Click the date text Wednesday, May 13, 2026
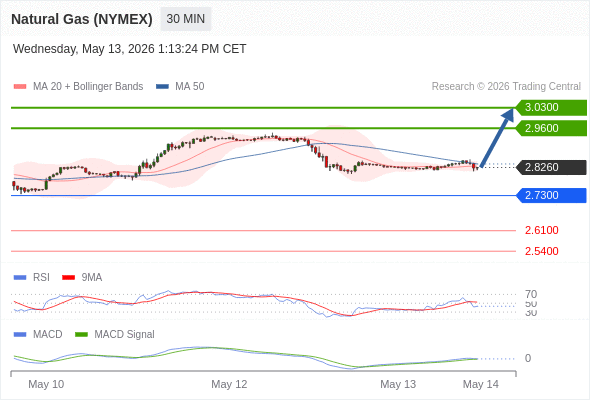590x400 pixels. (x=84, y=49)
